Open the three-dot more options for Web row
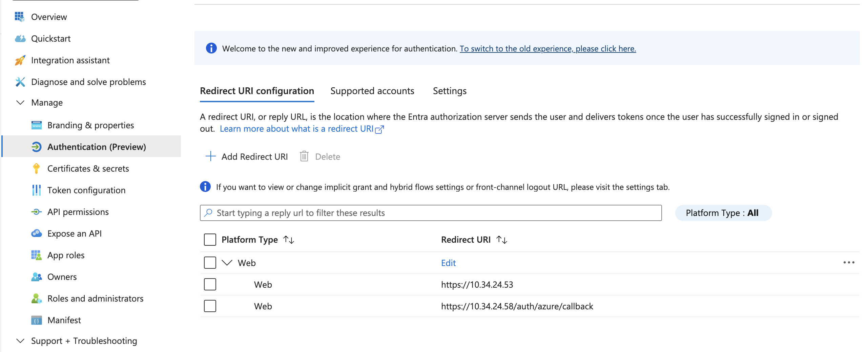 (x=849, y=263)
